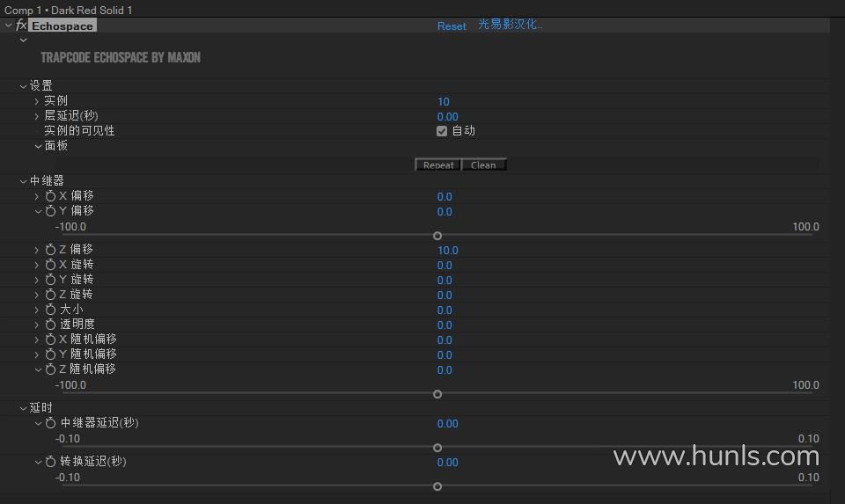
Task: Click stopwatch for X 旋转
Action: tap(50, 265)
